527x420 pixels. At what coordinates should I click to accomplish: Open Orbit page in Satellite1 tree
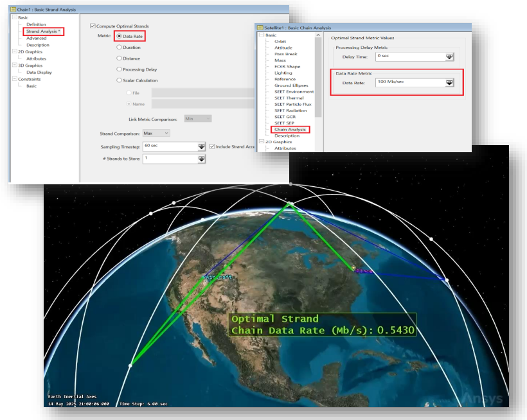[x=280, y=41]
